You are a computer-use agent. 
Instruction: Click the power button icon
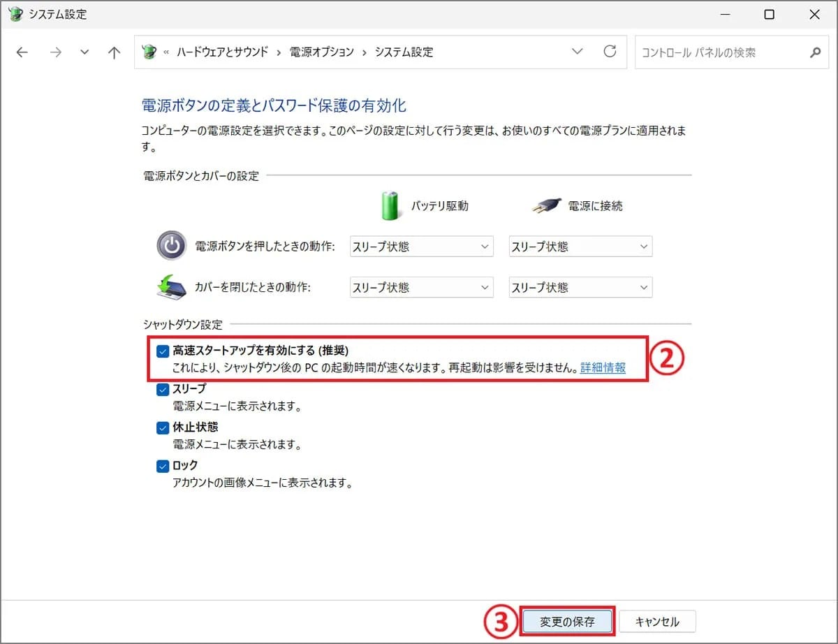pyautogui.click(x=171, y=246)
